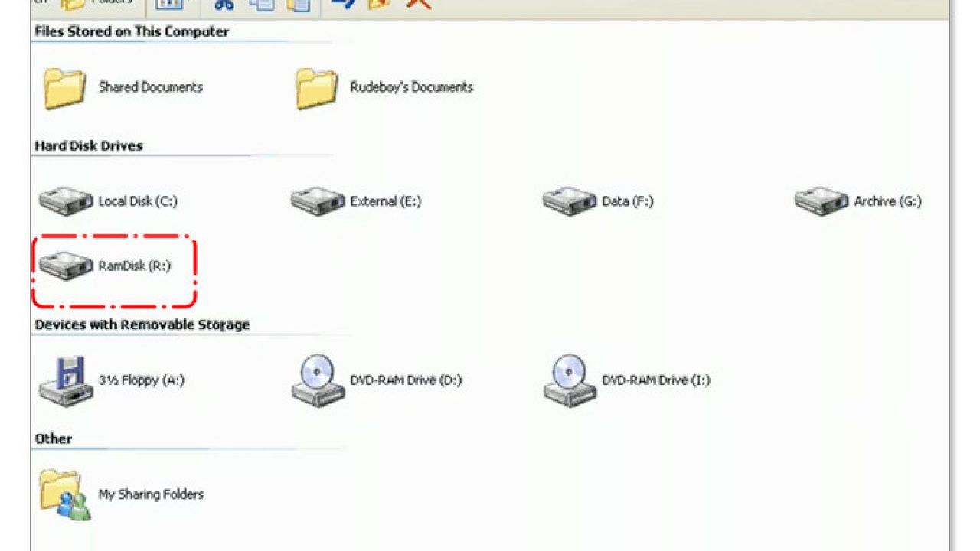The height and width of the screenshot is (551, 980).
Task: Select the RamDisk (R:) drive icon
Action: tap(66, 266)
